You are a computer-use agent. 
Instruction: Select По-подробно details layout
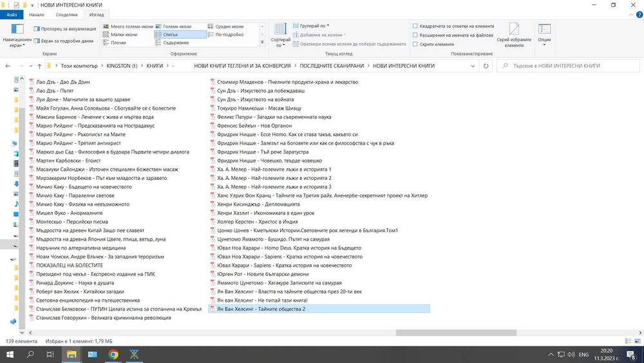pyautogui.click(x=226, y=35)
